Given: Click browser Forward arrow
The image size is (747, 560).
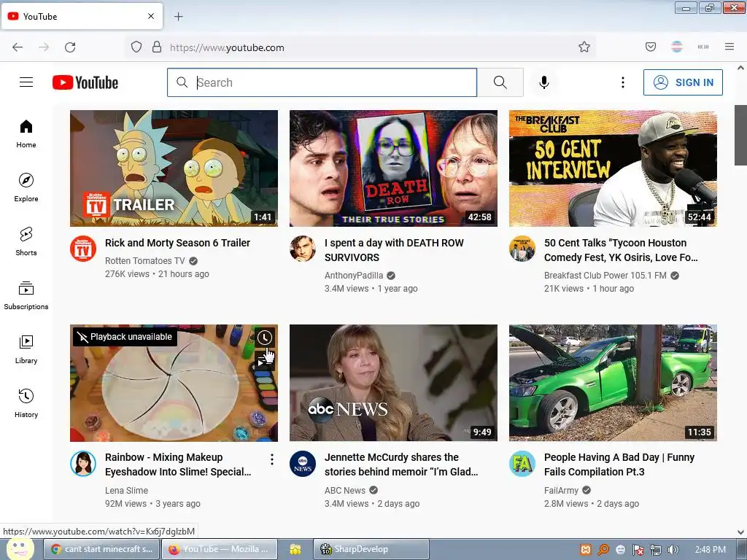Looking at the screenshot, I should [x=44, y=47].
